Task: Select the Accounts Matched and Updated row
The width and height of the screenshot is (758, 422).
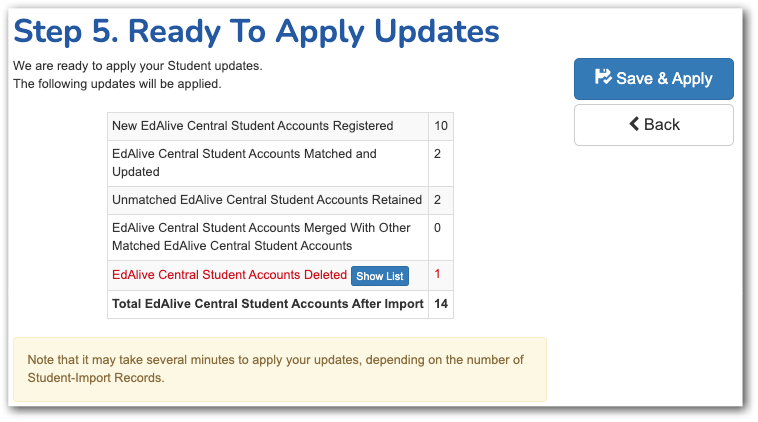Action: click(280, 163)
